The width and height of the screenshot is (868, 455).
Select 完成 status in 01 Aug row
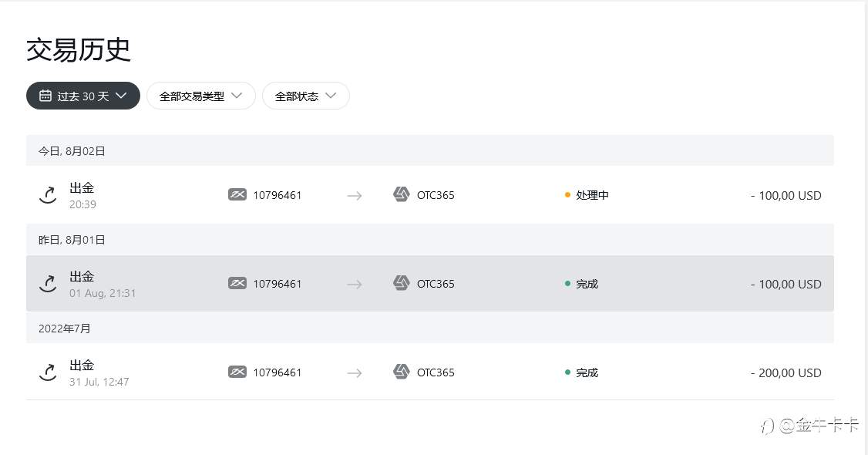587,284
